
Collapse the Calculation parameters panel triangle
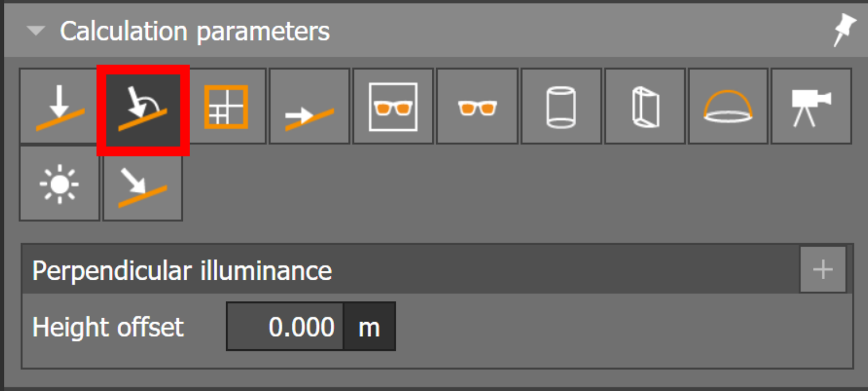pos(36,31)
